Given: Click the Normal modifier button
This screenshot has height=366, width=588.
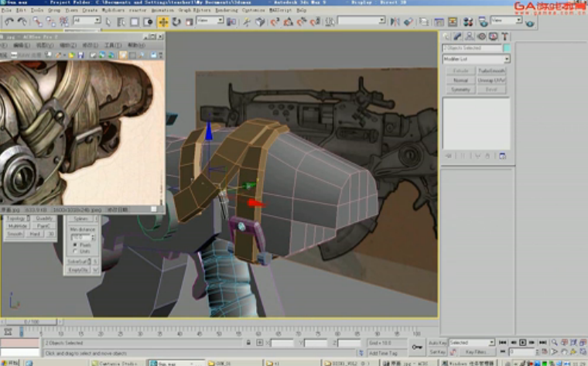Looking at the screenshot, I should [460, 80].
